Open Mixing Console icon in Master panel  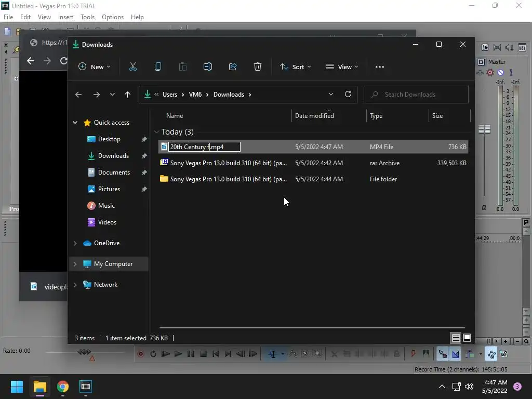(x=522, y=47)
